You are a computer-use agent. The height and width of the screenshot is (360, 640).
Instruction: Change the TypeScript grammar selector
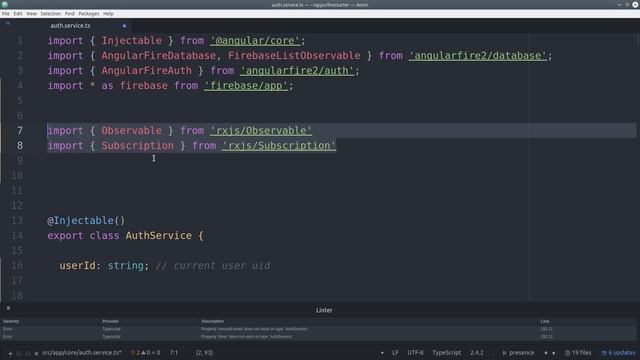click(x=447, y=353)
